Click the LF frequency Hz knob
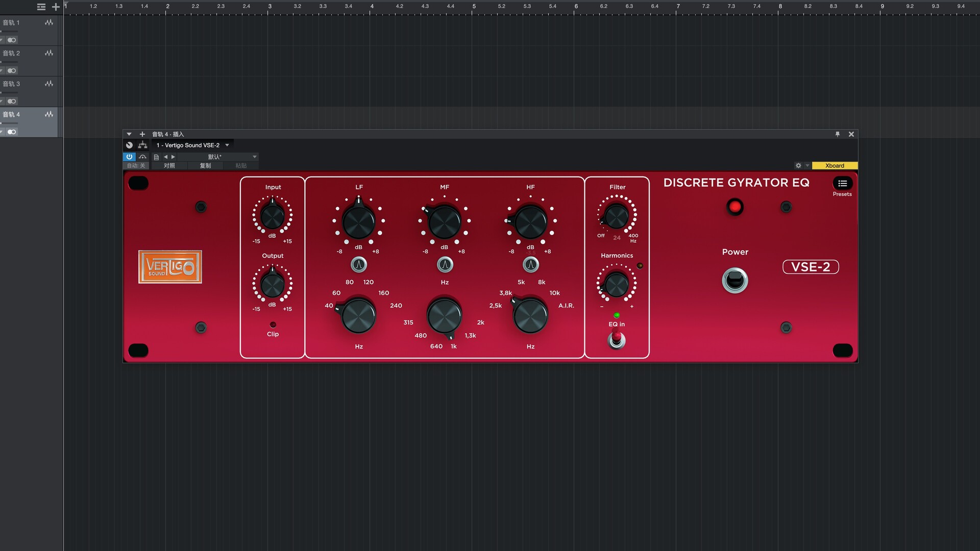The image size is (980, 551). click(358, 315)
